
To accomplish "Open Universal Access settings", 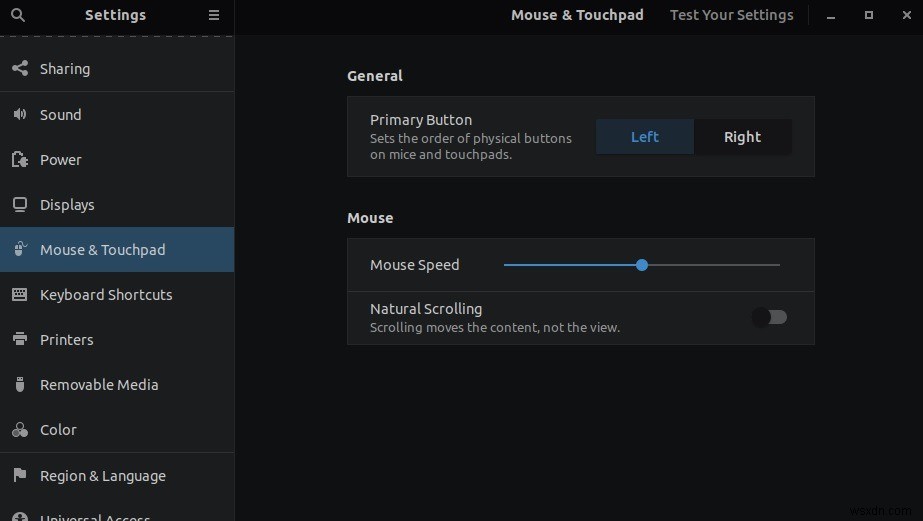I will [95, 516].
